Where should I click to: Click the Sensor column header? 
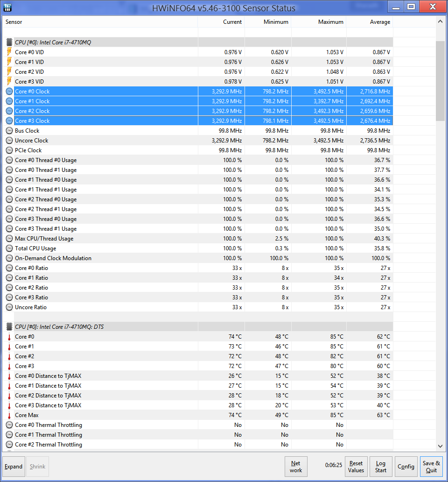click(x=100, y=22)
